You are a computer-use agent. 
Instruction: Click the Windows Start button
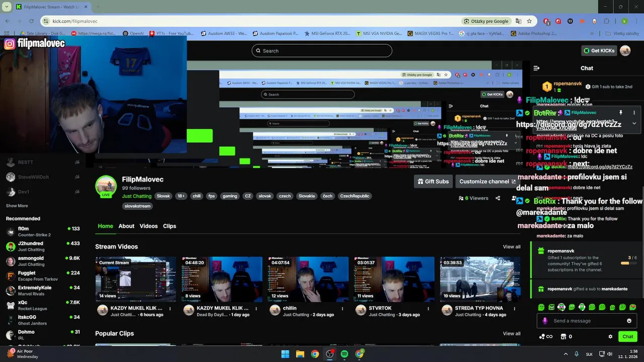click(285, 354)
